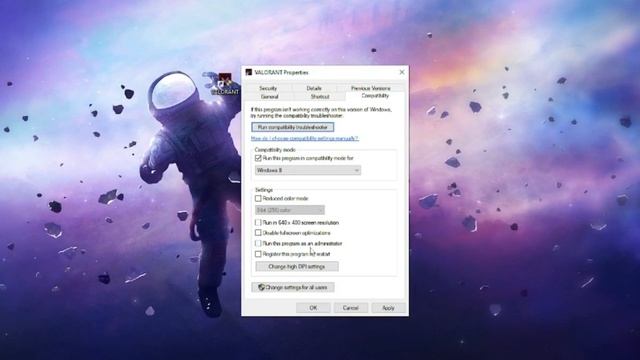Tick Disable fullscreen optimizations checkbox
This screenshot has height=360, width=640.
click(x=258, y=233)
